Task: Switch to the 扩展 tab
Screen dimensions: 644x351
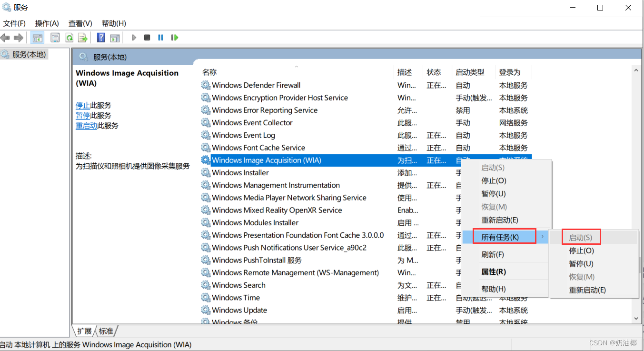Action: pyautogui.click(x=84, y=331)
